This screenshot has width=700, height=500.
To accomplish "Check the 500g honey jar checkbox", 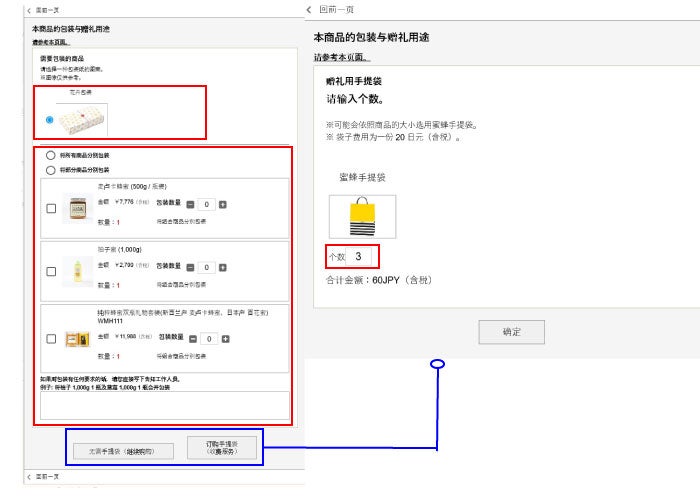I will coord(51,208).
